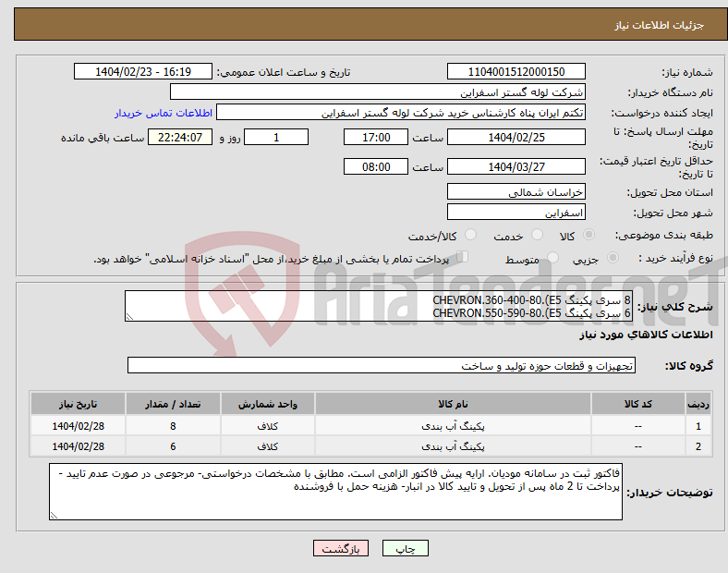The image size is (728, 573).
Task: Click the announcement date field 1404/02/23 - 16:19
Action: coord(143,71)
